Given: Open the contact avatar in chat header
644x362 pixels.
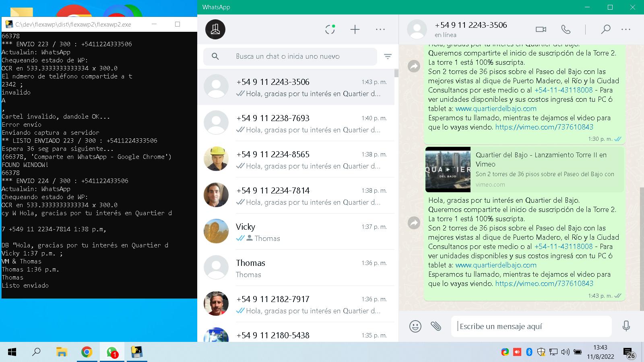Looking at the screenshot, I should (417, 29).
